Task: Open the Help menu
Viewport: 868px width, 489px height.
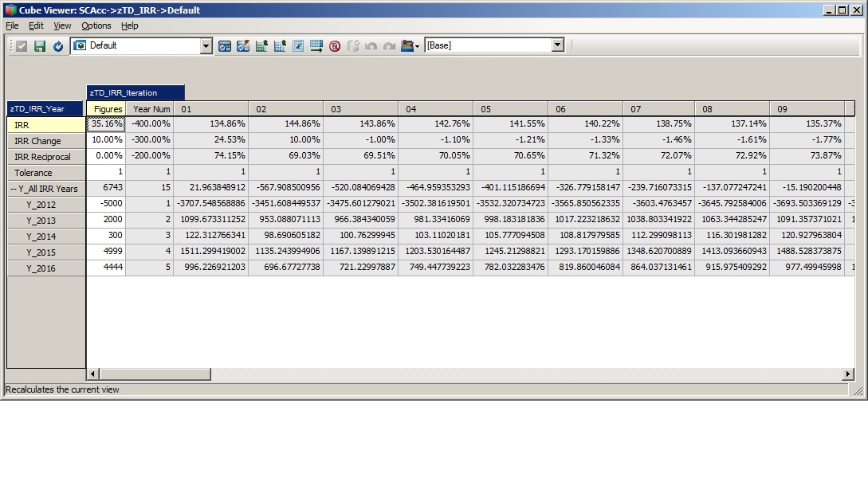Action: coord(130,25)
